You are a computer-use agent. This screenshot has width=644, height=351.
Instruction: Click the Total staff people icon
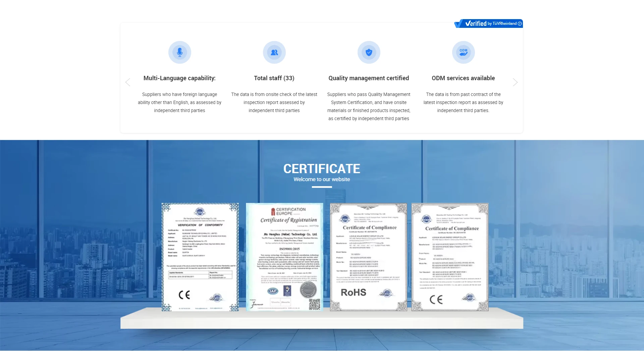point(274,52)
